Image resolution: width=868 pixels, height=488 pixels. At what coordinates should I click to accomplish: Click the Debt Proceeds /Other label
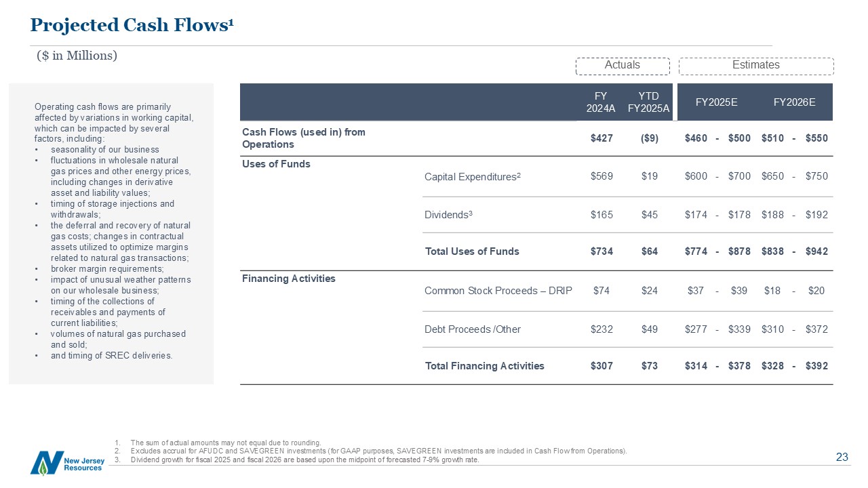coord(473,329)
